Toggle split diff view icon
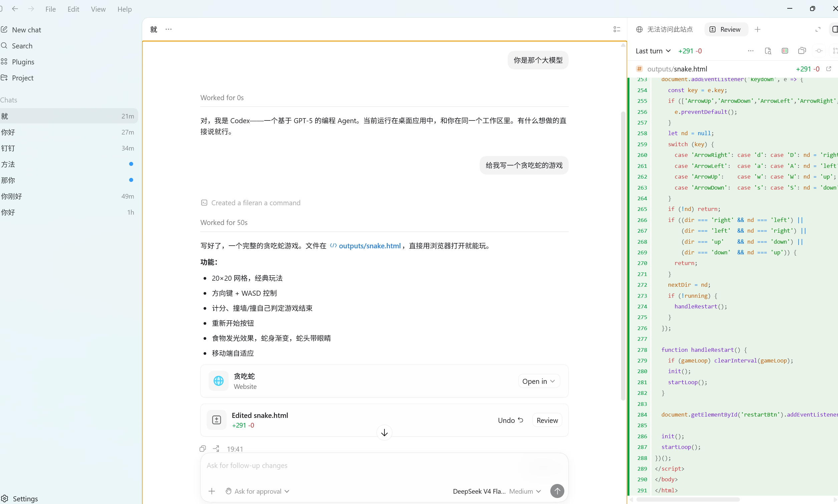 [785, 51]
